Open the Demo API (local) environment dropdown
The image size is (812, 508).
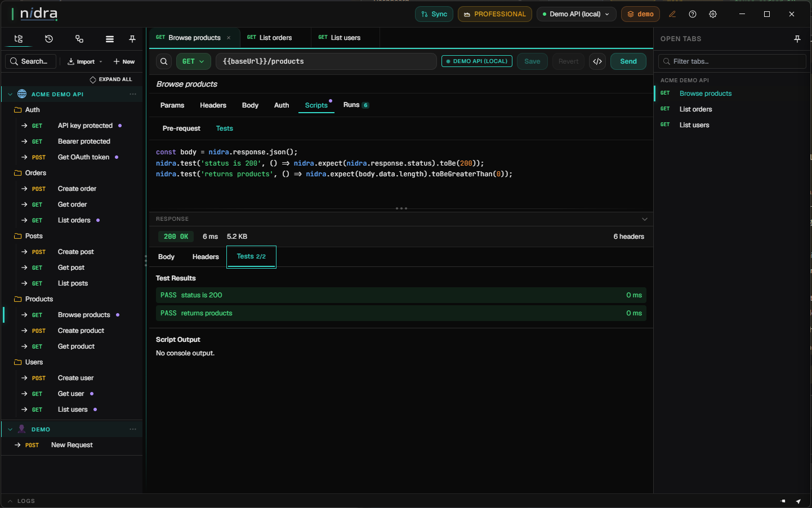[576, 14]
